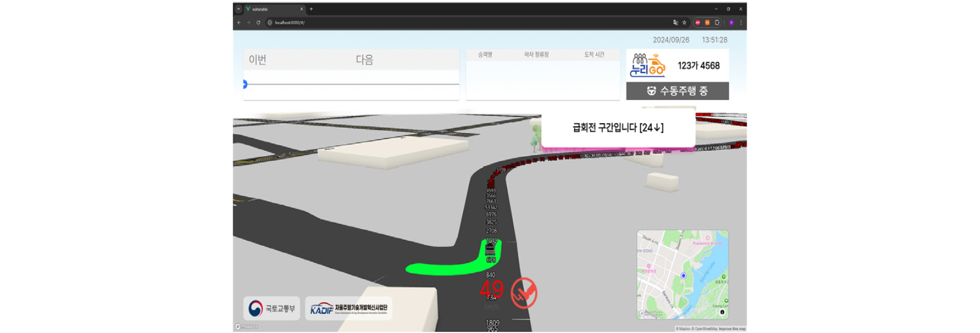Image resolution: width=980 pixels, height=333 pixels.
Task: Click the red speed value 49
Action: coord(491,289)
